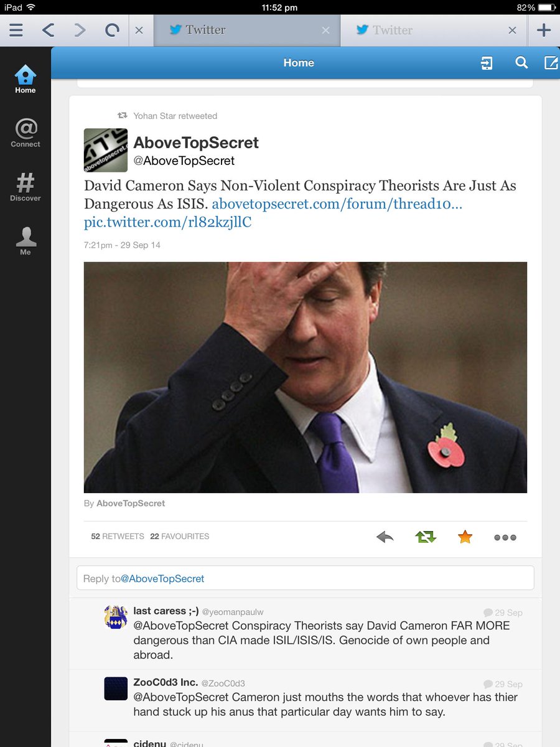
Task: Open Twitter search magnifier icon
Action: point(521,63)
